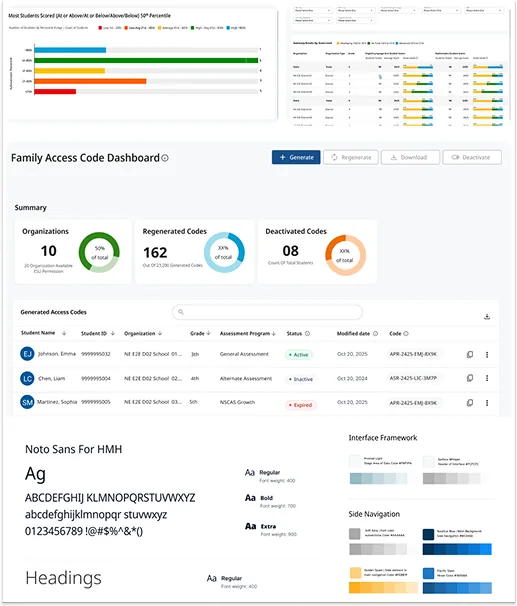Click the name Martinez, Sophia
This screenshot has width=517, height=606.
pyautogui.click(x=57, y=402)
